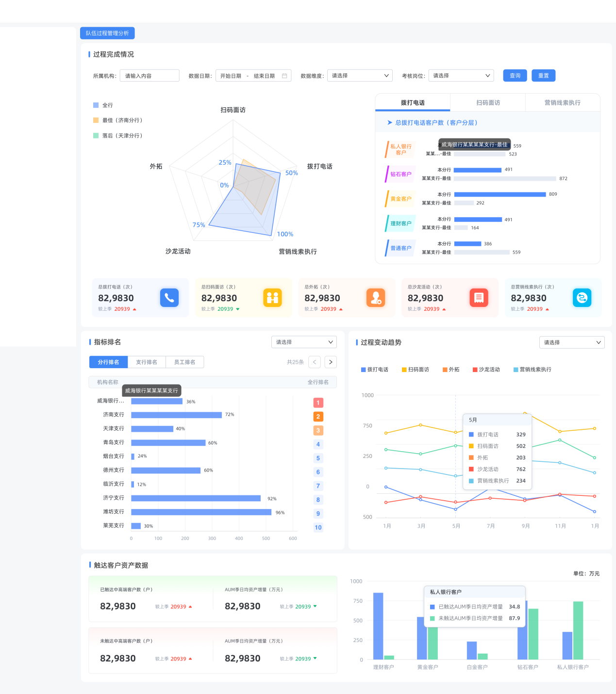Click the cyan icon in 总营销线索执行 card
Viewport: 616px width, 694px height.
click(582, 298)
